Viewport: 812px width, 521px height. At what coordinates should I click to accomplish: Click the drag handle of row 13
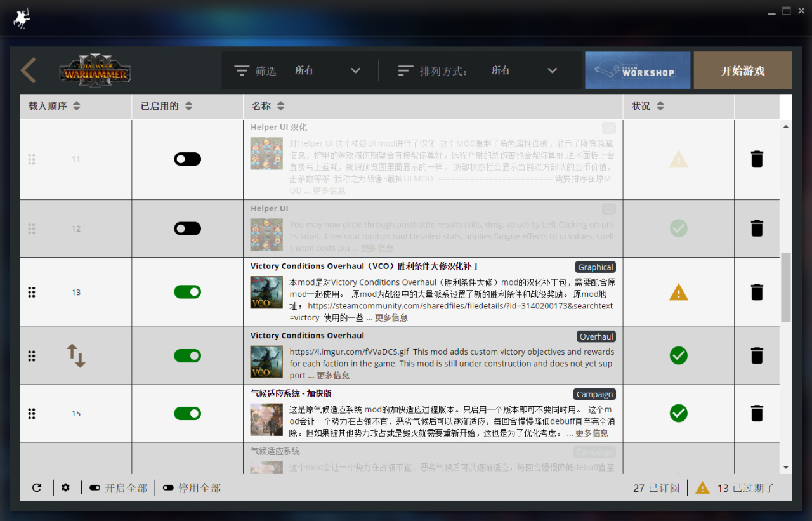[x=32, y=292]
